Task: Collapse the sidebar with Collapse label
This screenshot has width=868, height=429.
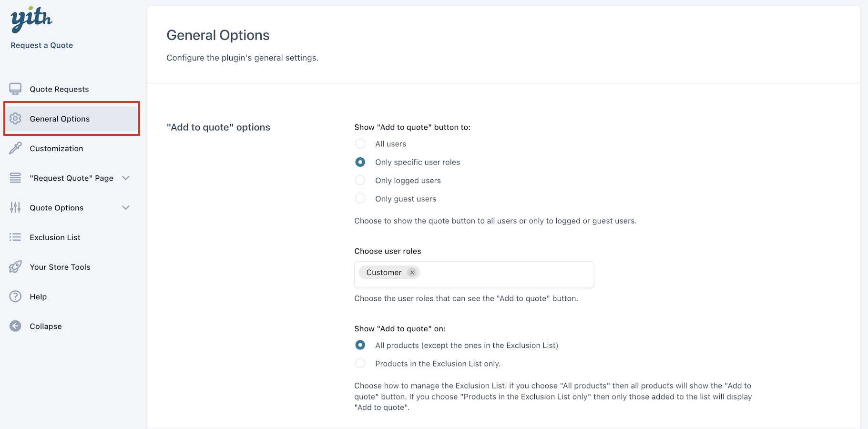Action: pos(46,326)
